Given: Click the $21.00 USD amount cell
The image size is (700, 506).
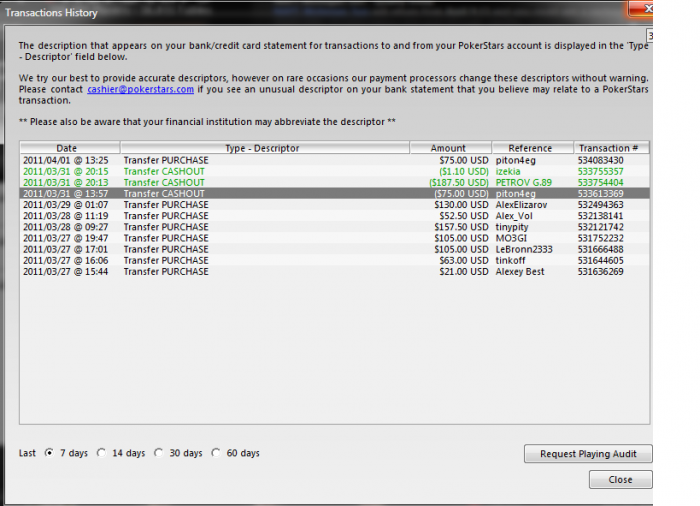Looking at the screenshot, I should pos(464,272).
